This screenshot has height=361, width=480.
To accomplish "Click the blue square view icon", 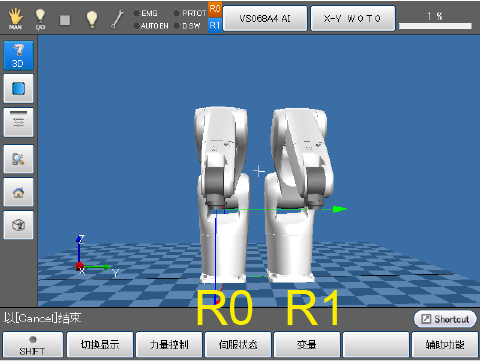I will pyautogui.click(x=18, y=88).
